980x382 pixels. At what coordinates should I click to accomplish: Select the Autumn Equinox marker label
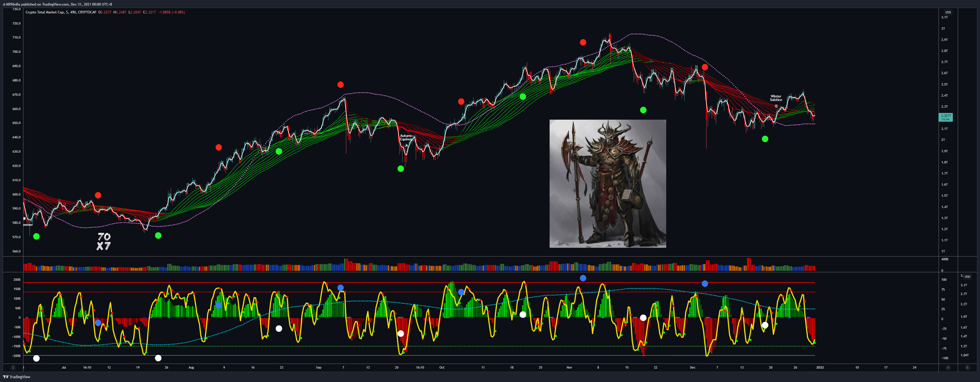406,137
